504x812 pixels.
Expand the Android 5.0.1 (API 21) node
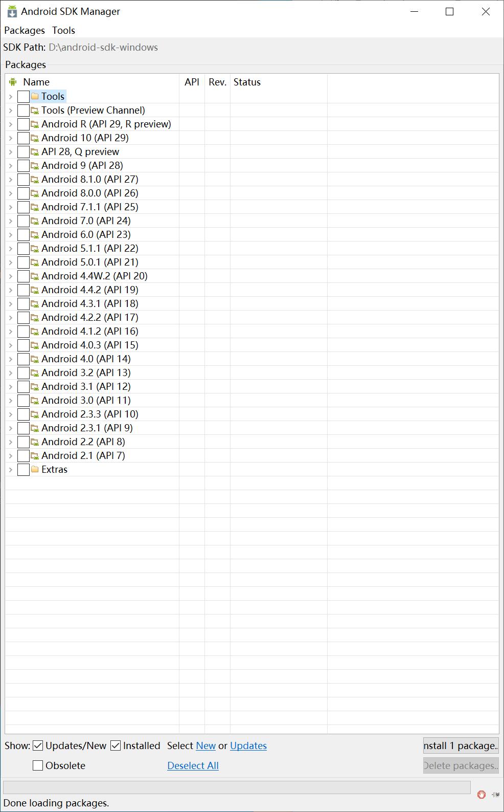click(x=10, y=262)
